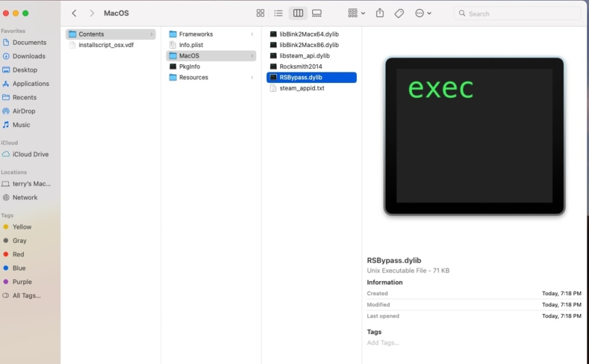Click the Edit Tags icon
This screenshot has height=364, width=589.
399,13
